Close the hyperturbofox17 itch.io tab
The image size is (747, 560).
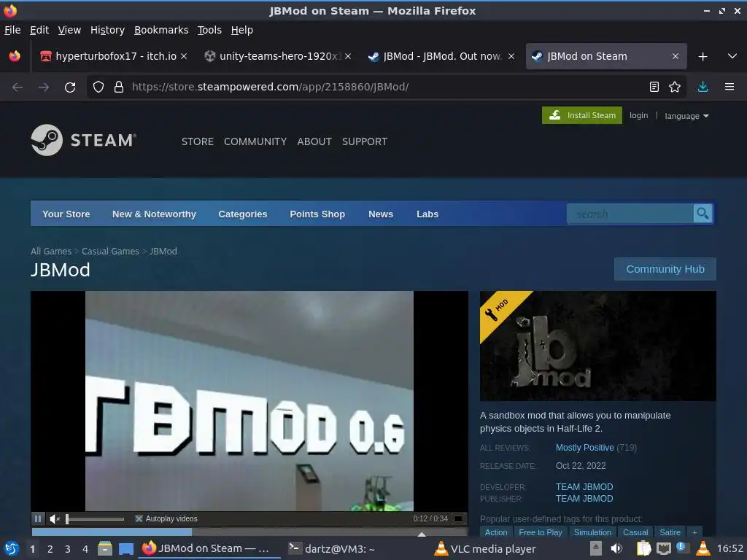click(x=184, y=56)
